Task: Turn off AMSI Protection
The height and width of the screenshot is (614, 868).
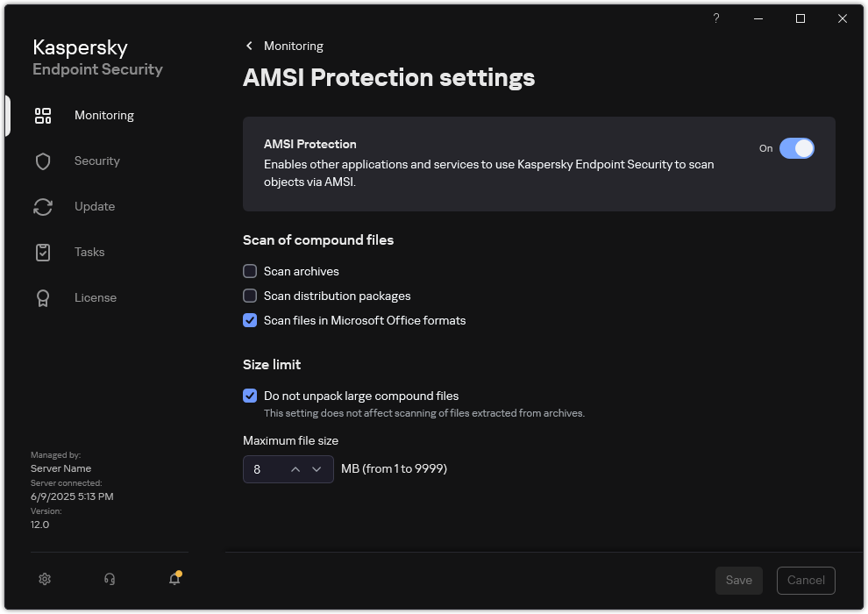Action: pyautogui.click(x=798, y=148)
